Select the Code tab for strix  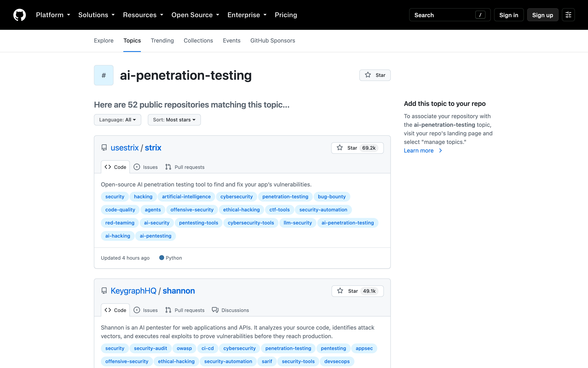click(x=115, y=167)
